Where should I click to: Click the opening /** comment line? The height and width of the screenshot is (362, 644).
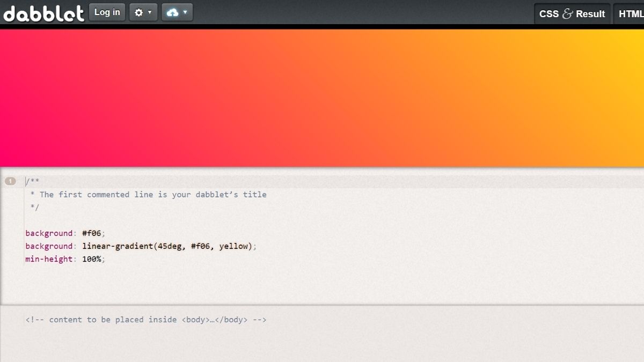(32, 182)
